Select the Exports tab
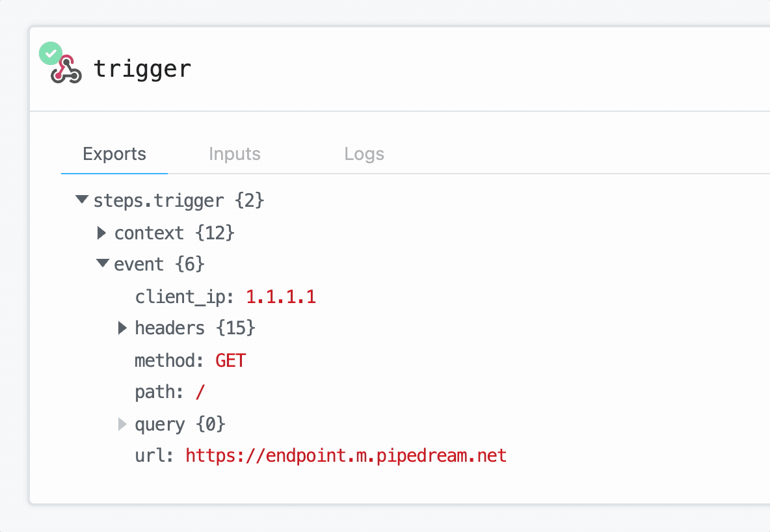770x532 pixels. [x=114, y=154]
